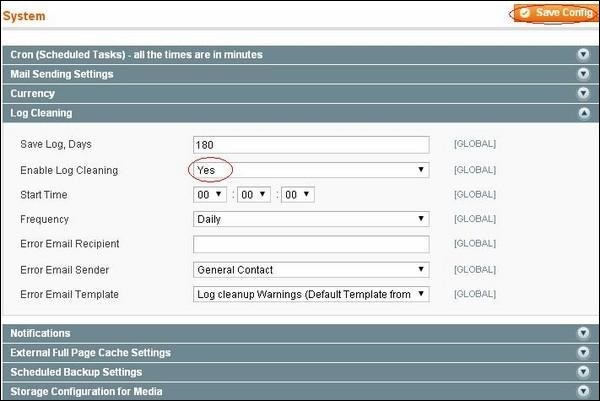
Task: Expand the Mail Sending Settings arrow icon
Action: click(x=583, y=74)
